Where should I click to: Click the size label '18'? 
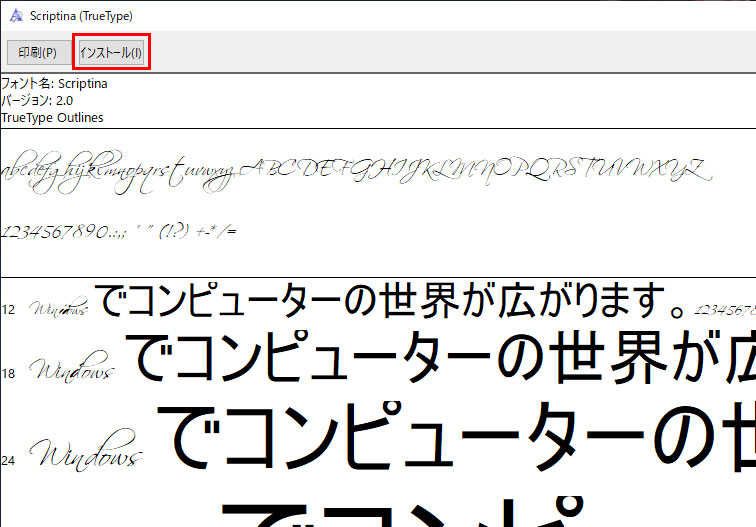coord(8,374)
